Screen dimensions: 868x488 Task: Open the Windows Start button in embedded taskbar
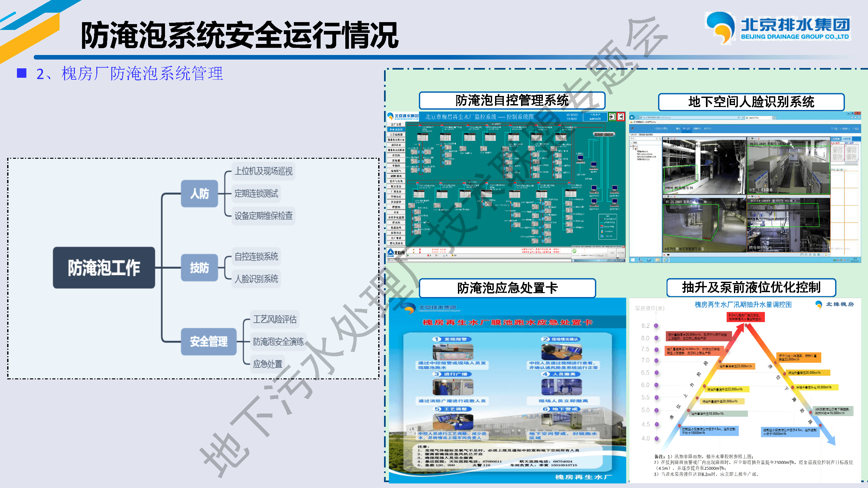pyautogui.click(x=632, y=260)
